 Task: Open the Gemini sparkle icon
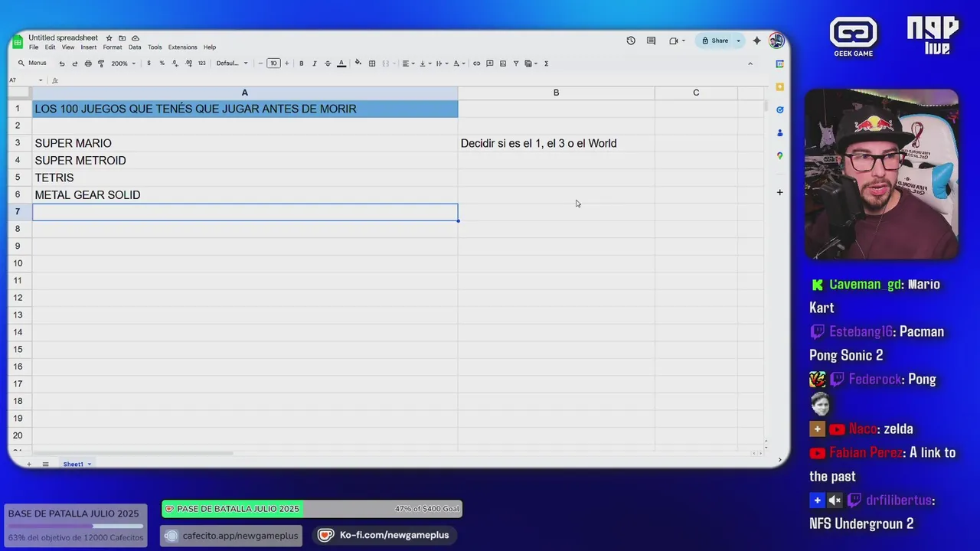[x=756, y=41]
